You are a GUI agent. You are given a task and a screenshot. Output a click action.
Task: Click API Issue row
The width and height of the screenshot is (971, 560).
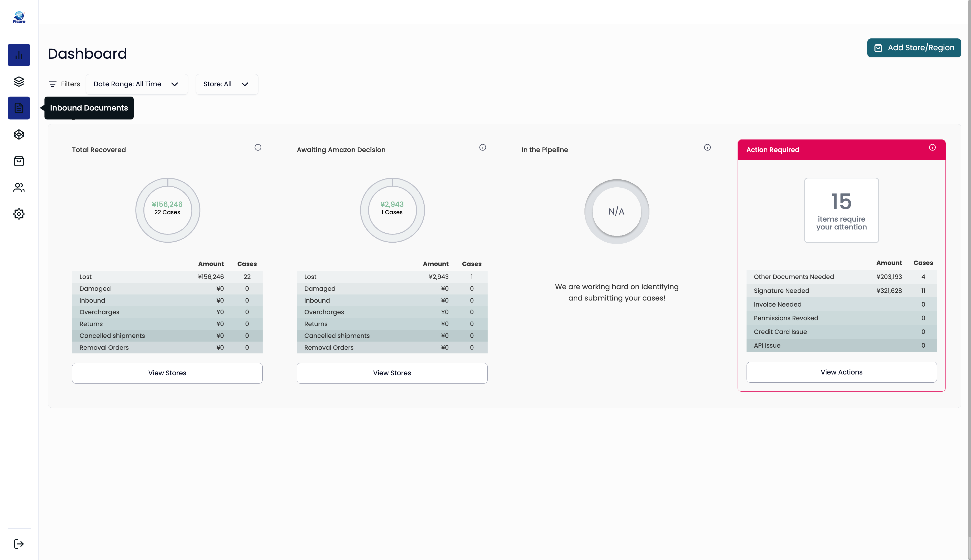coord(842,346)
